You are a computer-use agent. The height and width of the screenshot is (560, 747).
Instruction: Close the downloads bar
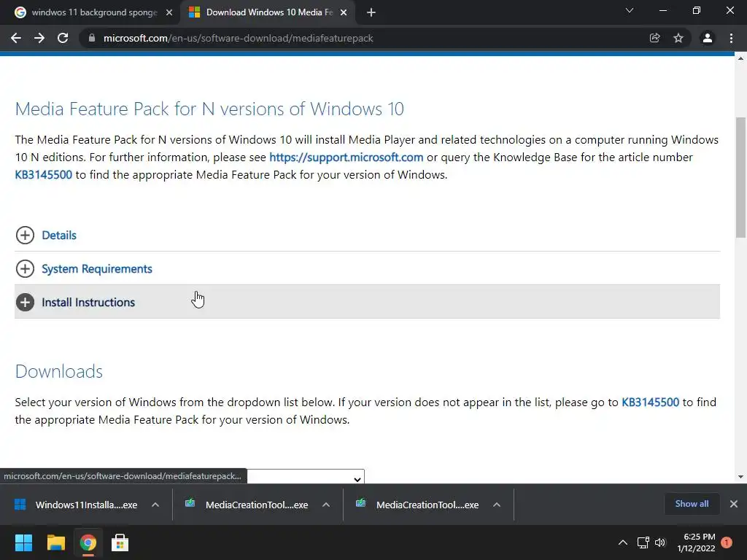tap(734, 504)
